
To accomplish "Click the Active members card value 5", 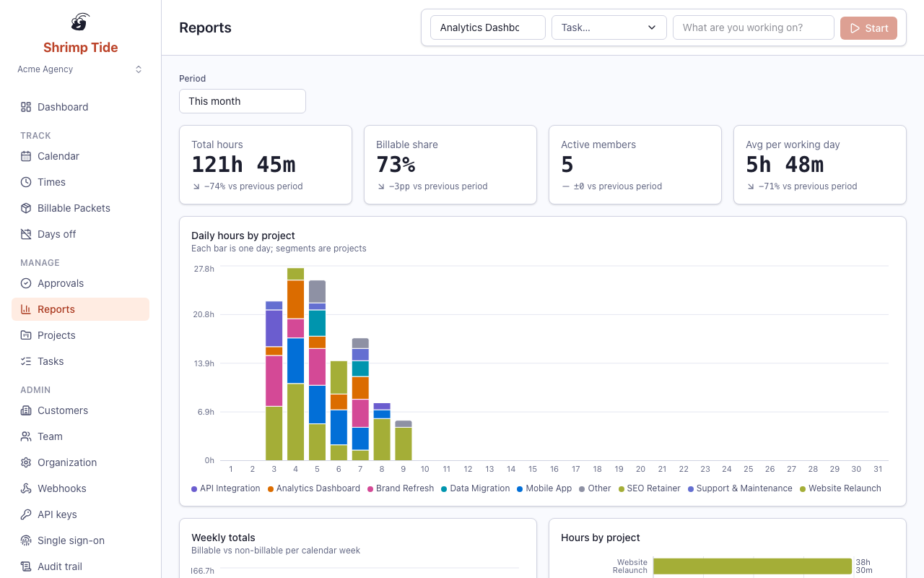I will 567,165.
